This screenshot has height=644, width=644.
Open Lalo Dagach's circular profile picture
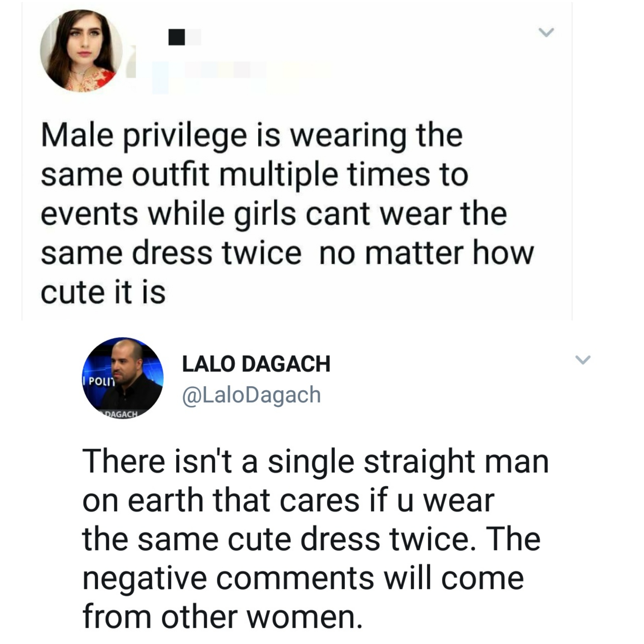pos(123,378)
